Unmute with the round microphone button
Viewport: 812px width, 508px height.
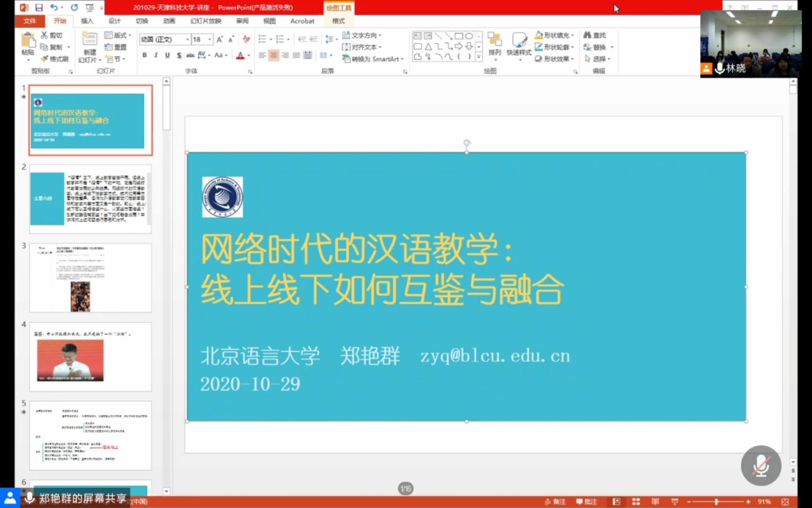click(761, 466)
